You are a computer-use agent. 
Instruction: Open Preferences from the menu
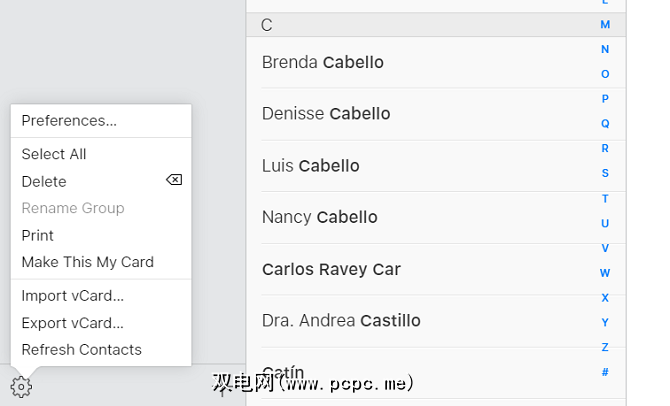(69, 120)
